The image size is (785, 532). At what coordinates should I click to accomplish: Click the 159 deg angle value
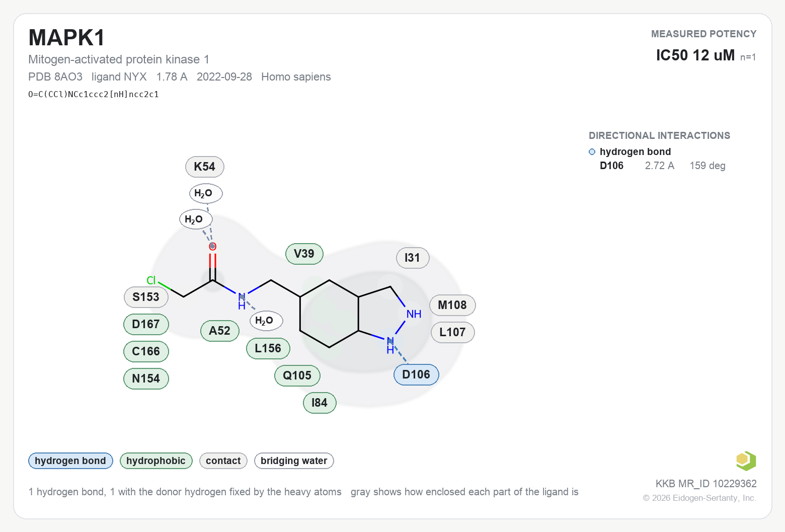click(708, 166)
